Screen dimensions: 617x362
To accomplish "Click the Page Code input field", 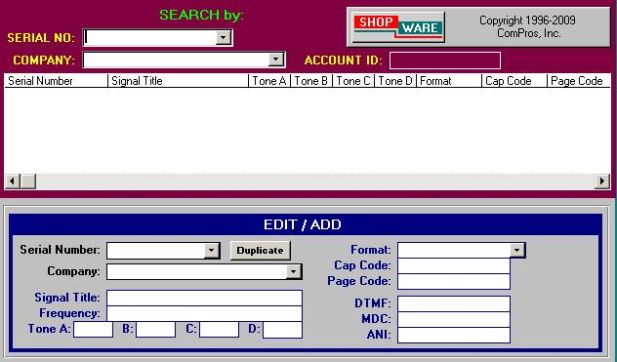I will click(x=454, y=282).
